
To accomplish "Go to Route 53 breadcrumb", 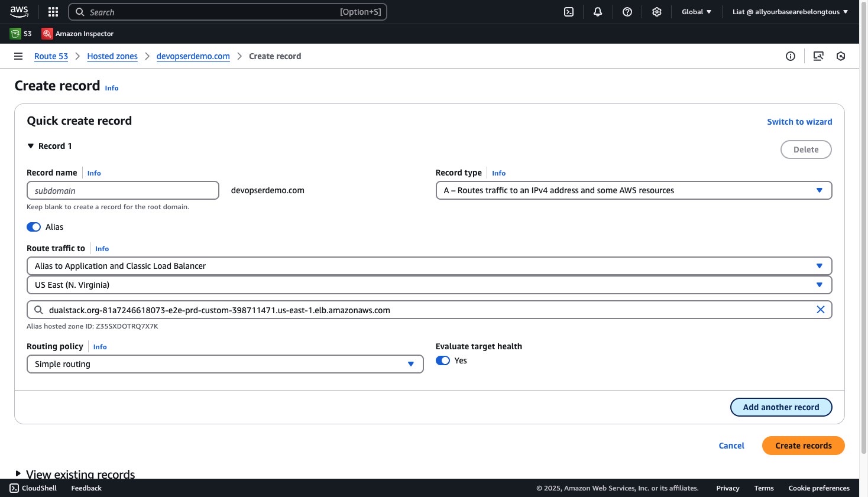I will coord(51,56).
